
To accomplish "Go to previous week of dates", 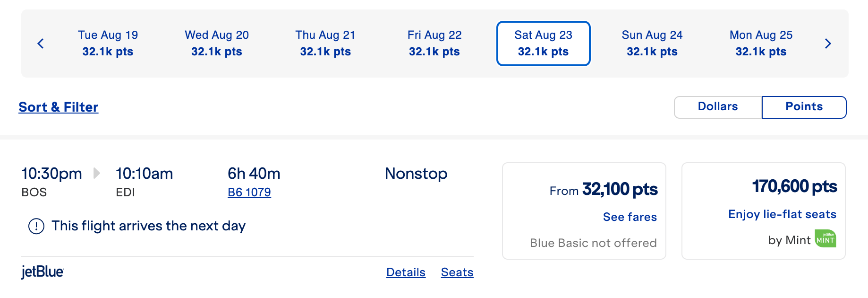I will coord(41,44).
